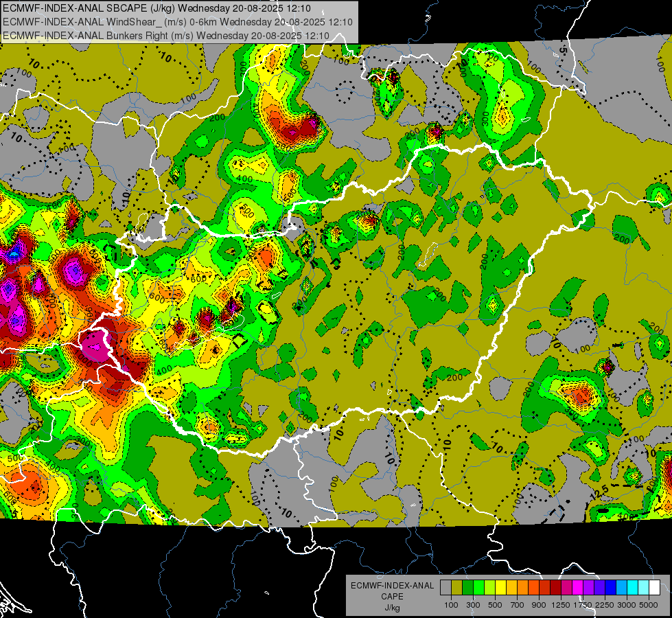The image size is (672, 618).
Task: Click the 100 tick label in the legend
Action: [x=451, y=606]
